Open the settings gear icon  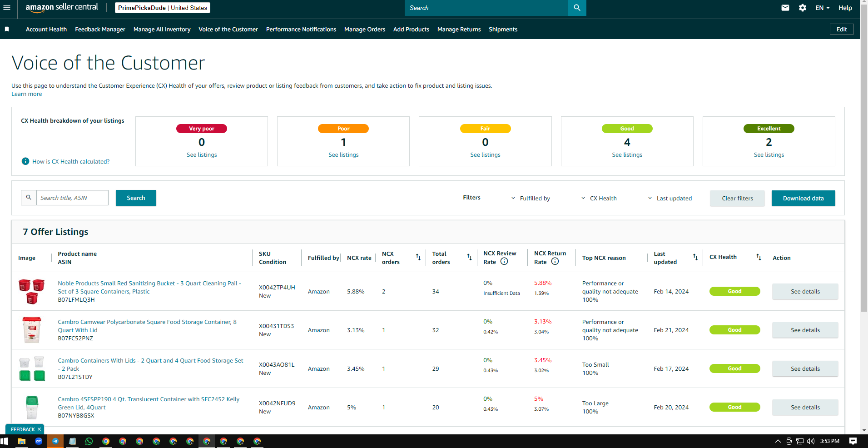tap(803, 8)
